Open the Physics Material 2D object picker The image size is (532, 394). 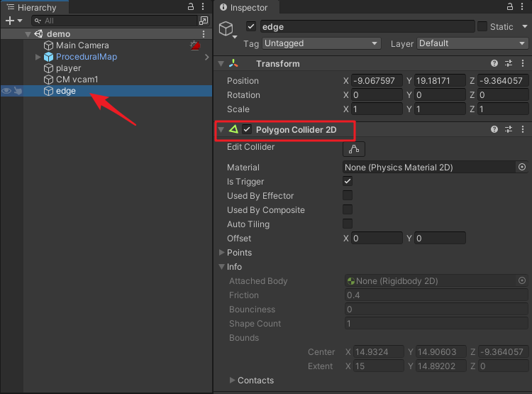coord(522,167)
